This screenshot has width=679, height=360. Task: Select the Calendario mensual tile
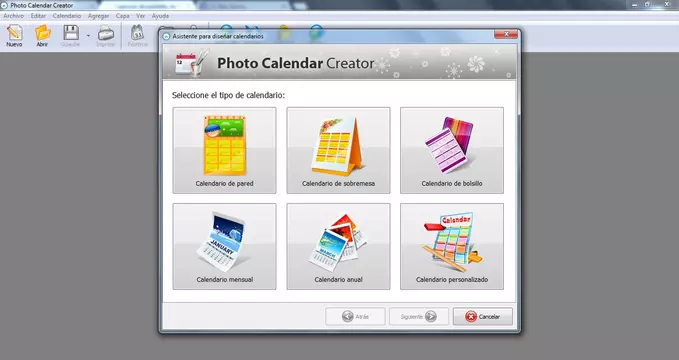coord(224,246)
